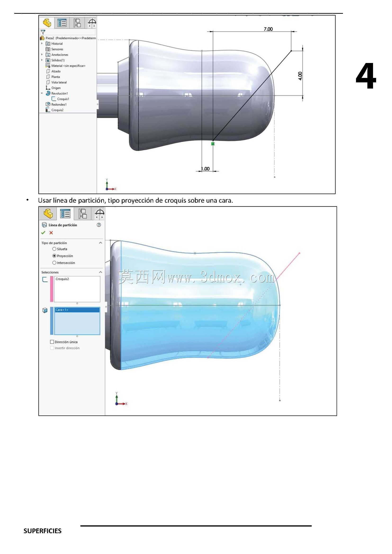Screen dimensions: 392x554
Task: Click the 7.00 dimension in the sketch
Action: click(268, 29)
